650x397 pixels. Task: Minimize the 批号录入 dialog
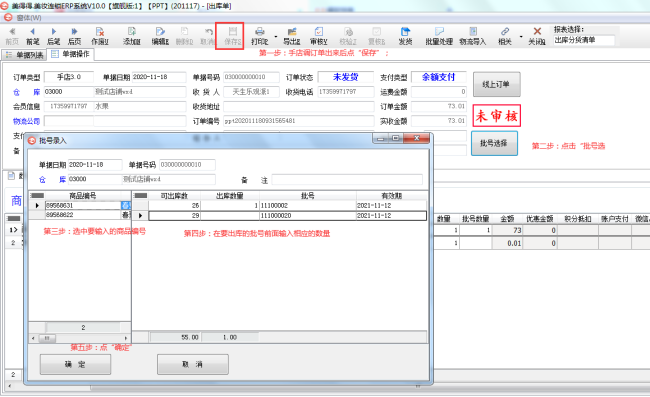coord(381,138)
